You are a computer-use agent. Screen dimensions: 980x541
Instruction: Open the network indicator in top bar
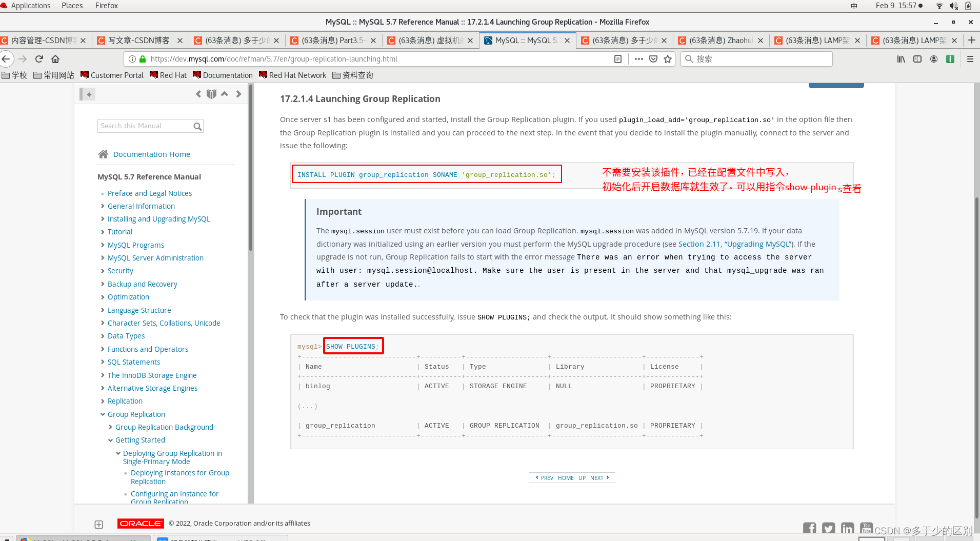pyautogui.click(x=939, y=6)
